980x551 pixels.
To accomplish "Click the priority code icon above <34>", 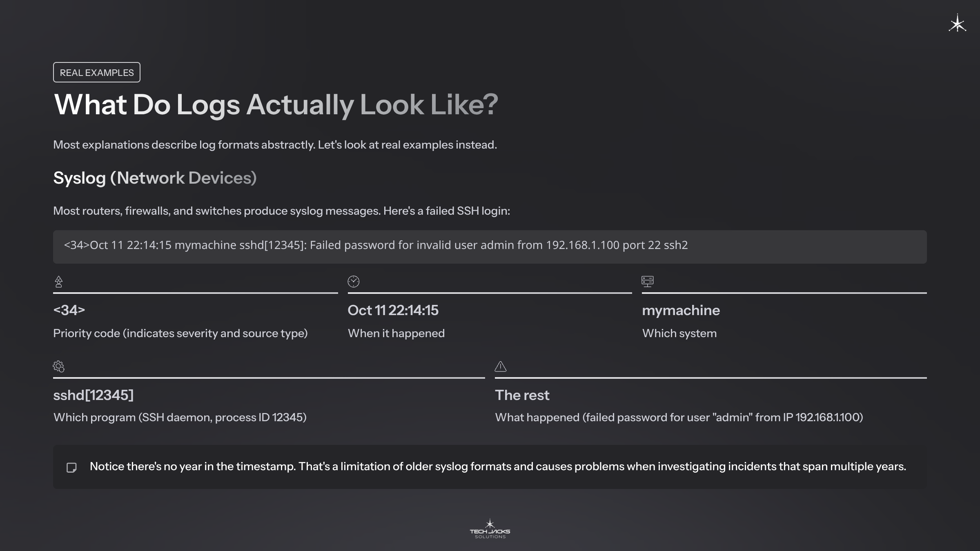I will pos(59,282).
